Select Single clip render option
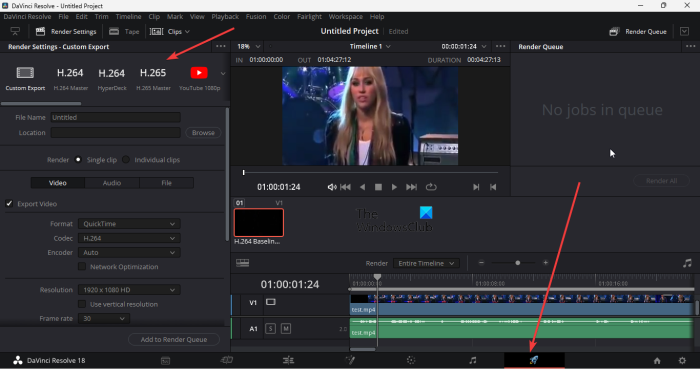Image resolution: width=700 pixels, height=369 pixels. (78, 159)
